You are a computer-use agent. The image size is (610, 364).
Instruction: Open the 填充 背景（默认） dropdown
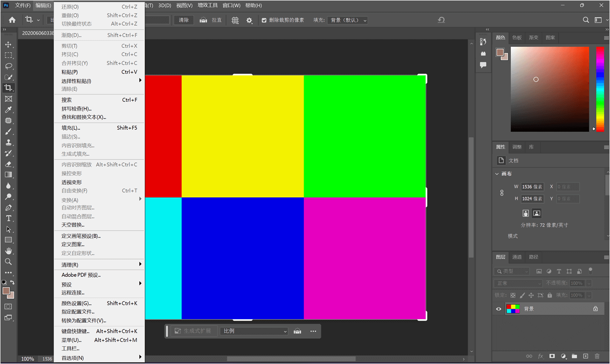(348, 20)
